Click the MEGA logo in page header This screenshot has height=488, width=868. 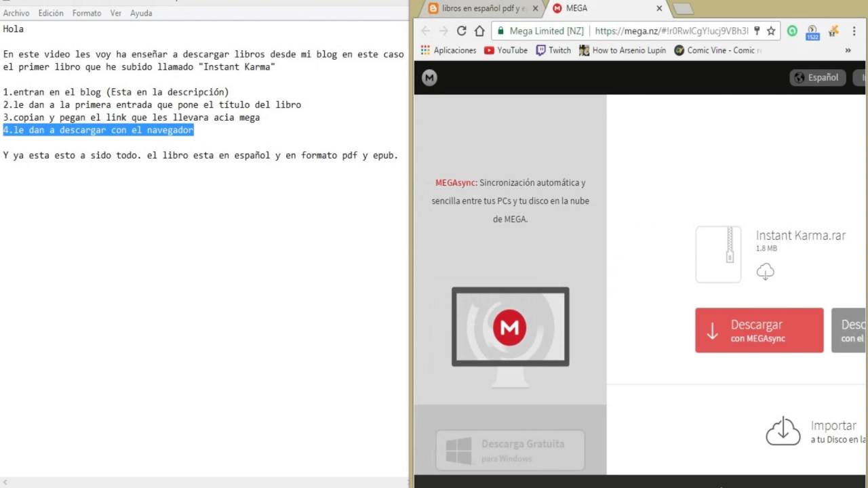click(x=429, y=78)
